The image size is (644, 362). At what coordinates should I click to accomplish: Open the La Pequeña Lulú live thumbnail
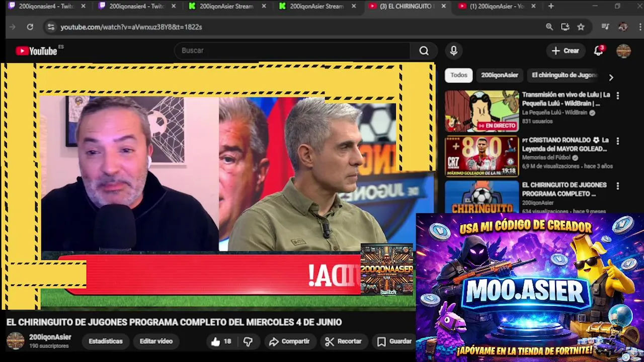(481, 111)
